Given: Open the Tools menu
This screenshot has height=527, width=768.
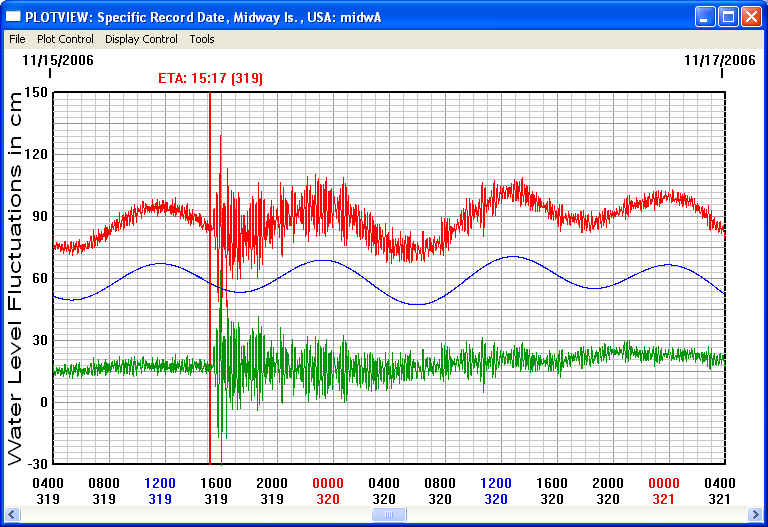Looking at the screenshot, I should coord(202,39).
